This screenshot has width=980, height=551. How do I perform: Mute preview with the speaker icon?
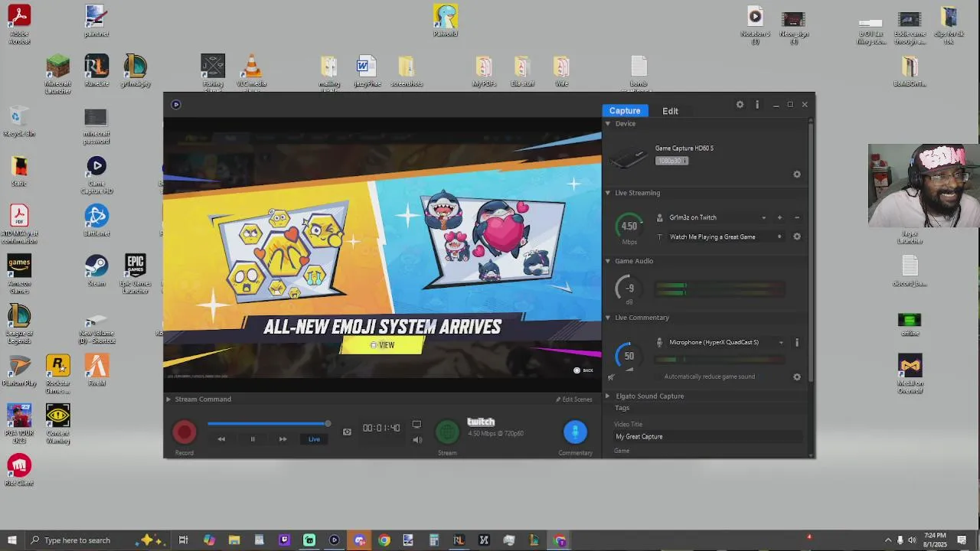(x=417, y=439)
